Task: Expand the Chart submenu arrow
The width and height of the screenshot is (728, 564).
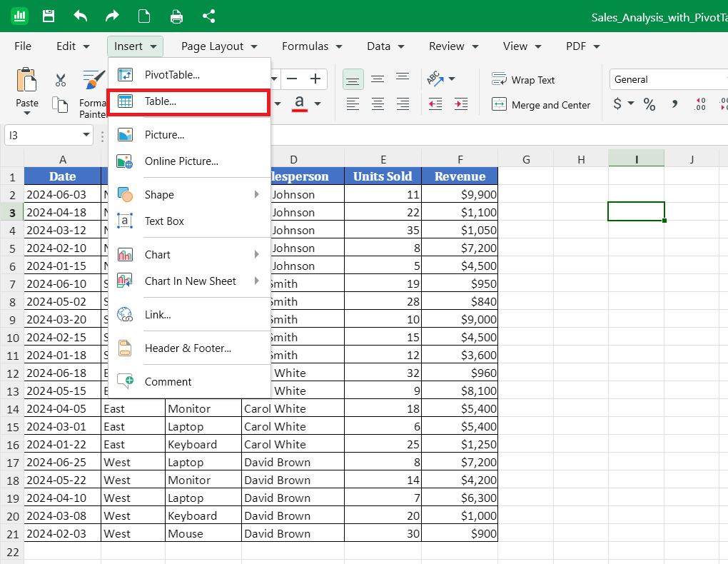Action: click(256, 254)
